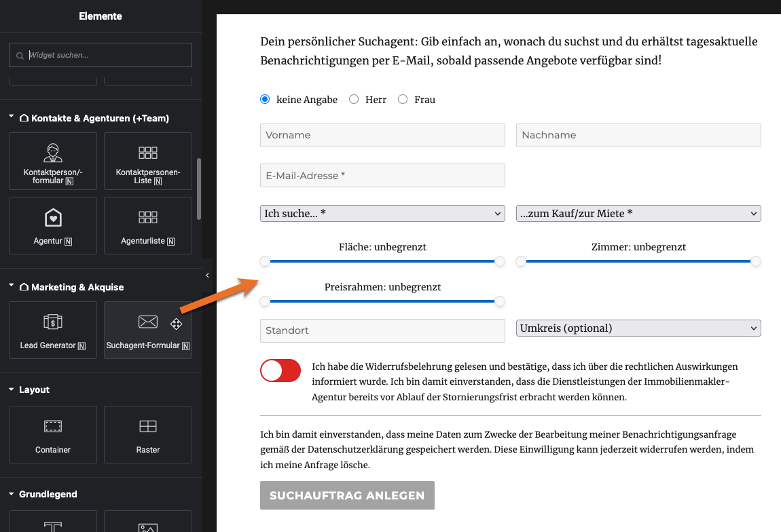This screenshot has width=781, height=532.
Task: Choose the Frau radio button
Action: point(402,99)
